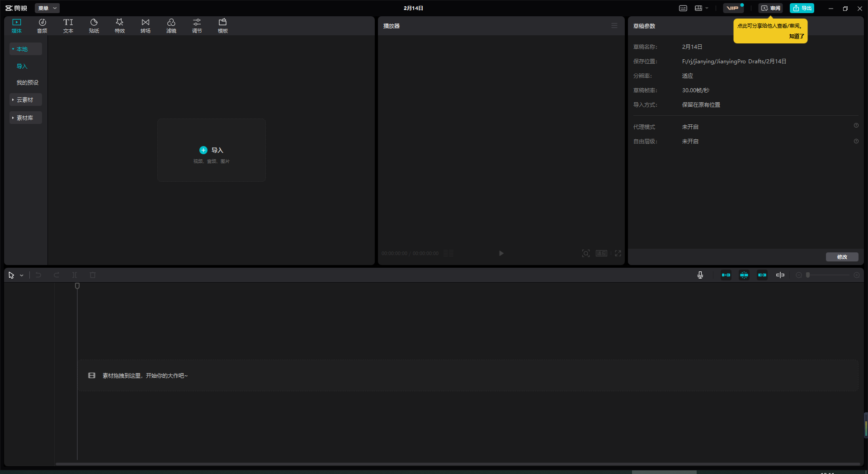Open the 滤镜 (Filters) panel icon

(171, 26)
